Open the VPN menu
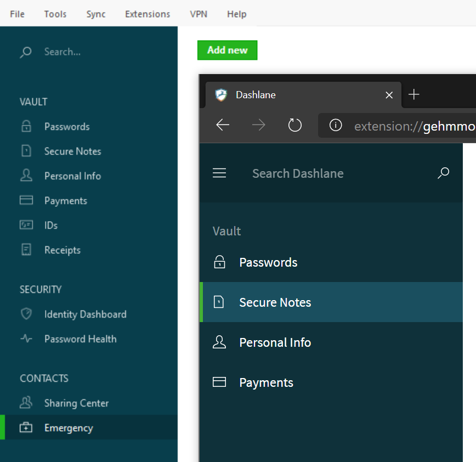 [x=199, y=14]
